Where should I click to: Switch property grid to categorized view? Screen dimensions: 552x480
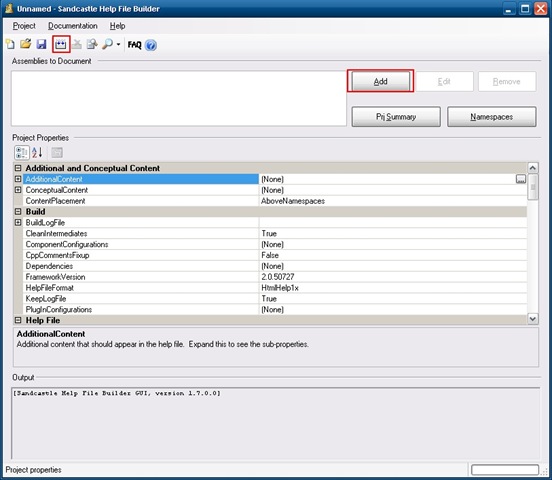21,152
